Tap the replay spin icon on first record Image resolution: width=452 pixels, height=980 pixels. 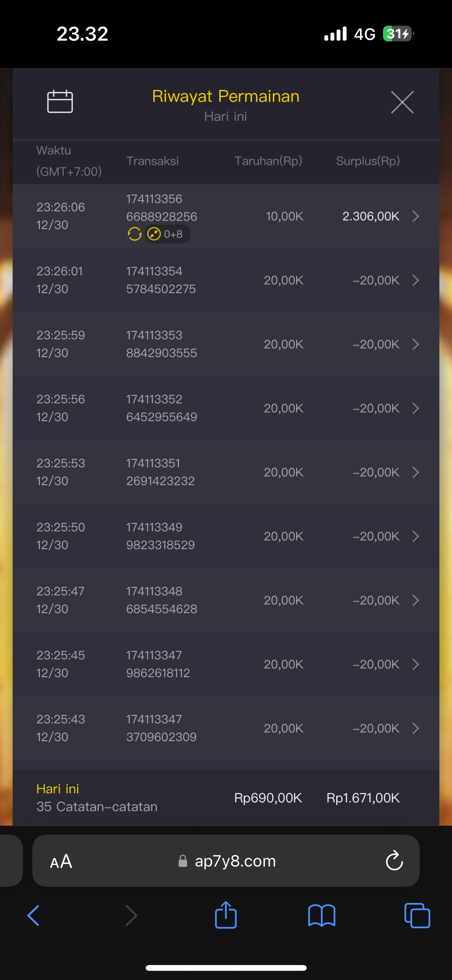click(x=135, y=234)
